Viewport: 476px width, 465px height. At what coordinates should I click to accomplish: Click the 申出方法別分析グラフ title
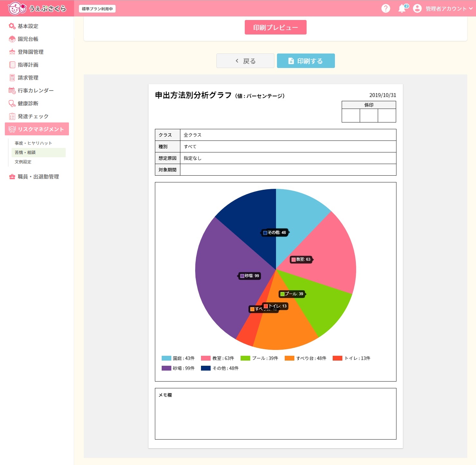(193, 95)
